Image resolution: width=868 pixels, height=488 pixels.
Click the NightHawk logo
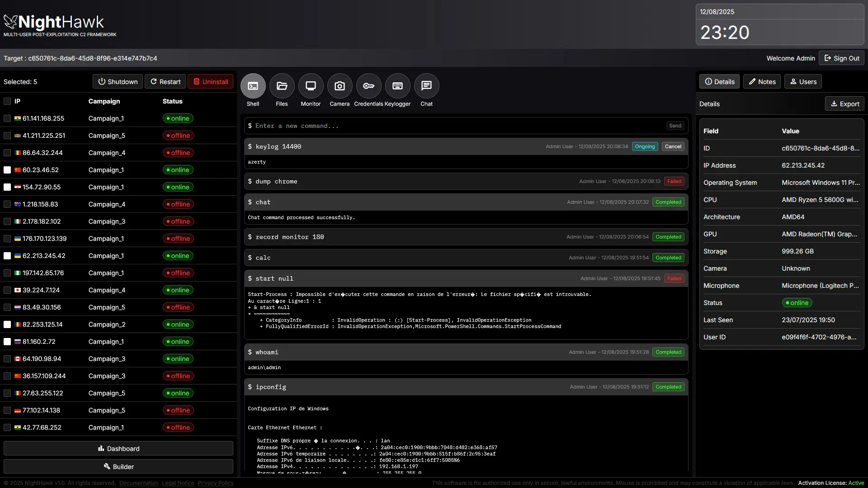54,22
